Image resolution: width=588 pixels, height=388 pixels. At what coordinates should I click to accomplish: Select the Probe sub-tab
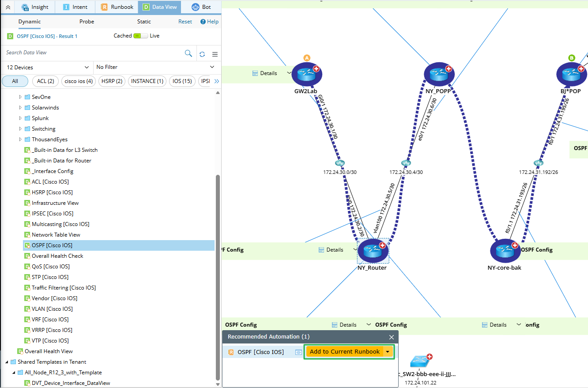point(87,22)
